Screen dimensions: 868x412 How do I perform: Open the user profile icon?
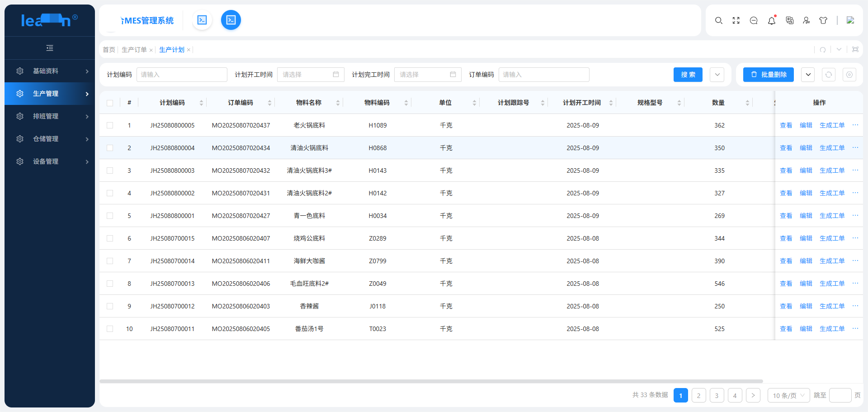coord(807,20)
